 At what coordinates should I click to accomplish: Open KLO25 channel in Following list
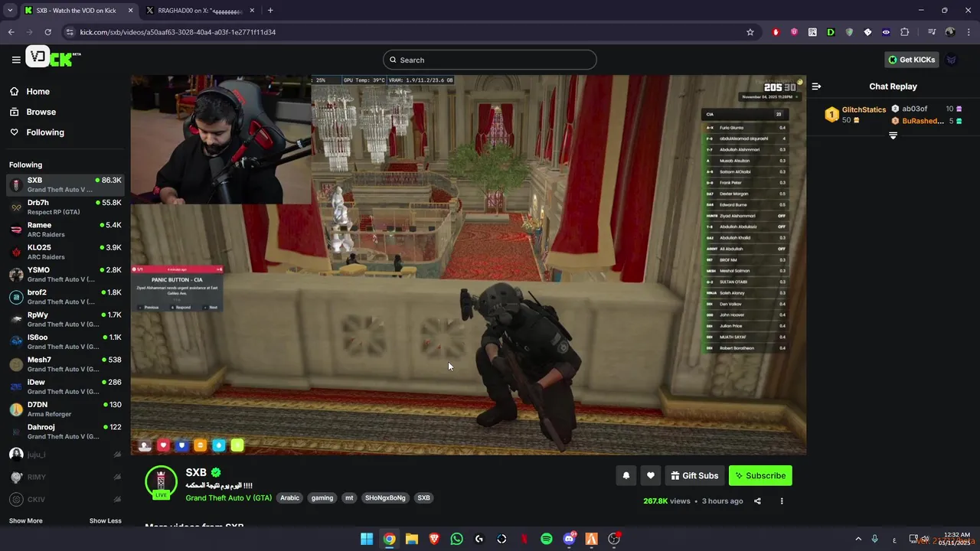(65, 252)
